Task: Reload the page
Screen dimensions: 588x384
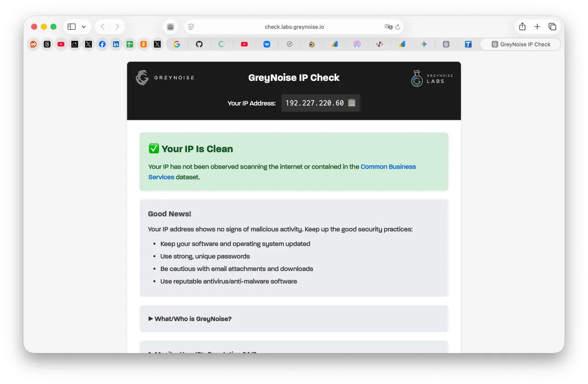Action: (x=398, y=27)
